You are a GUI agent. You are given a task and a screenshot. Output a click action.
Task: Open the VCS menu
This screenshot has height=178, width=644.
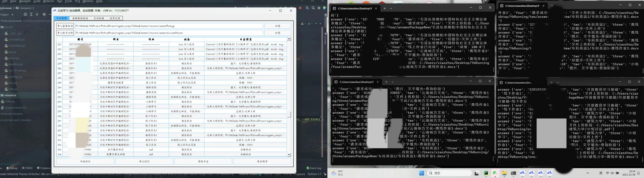tap(77, 1)
